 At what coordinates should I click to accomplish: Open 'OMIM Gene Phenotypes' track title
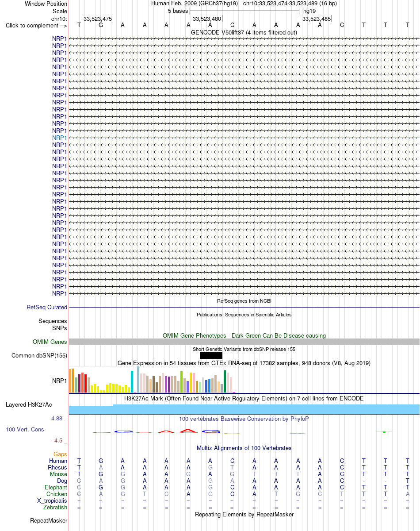(244, 335)
